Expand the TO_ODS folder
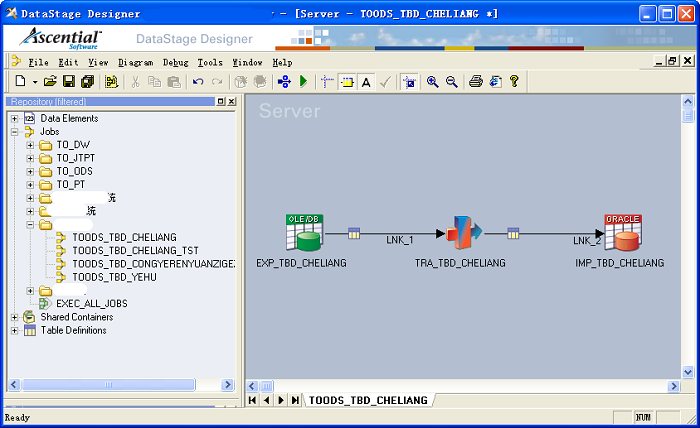The image size is (700, 428). click(30, 172)
